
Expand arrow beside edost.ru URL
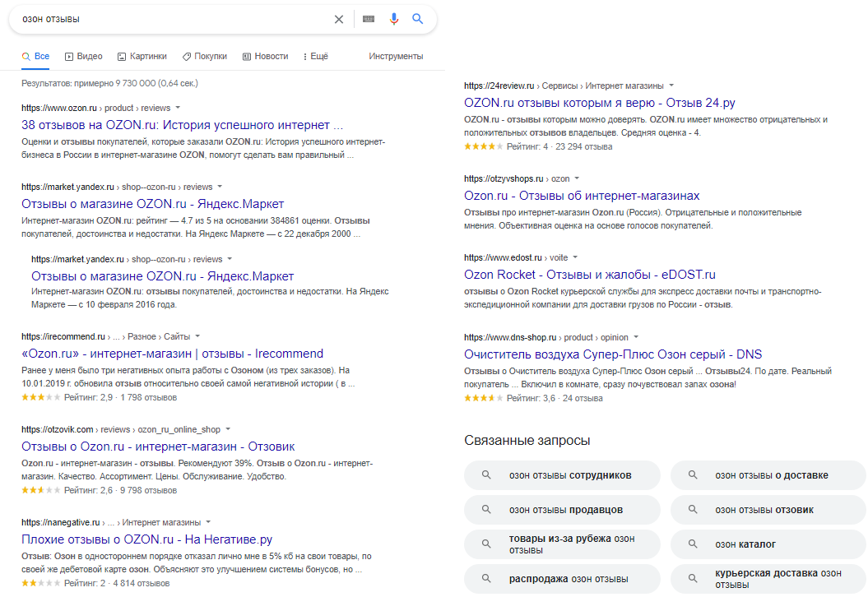(575, 257)
